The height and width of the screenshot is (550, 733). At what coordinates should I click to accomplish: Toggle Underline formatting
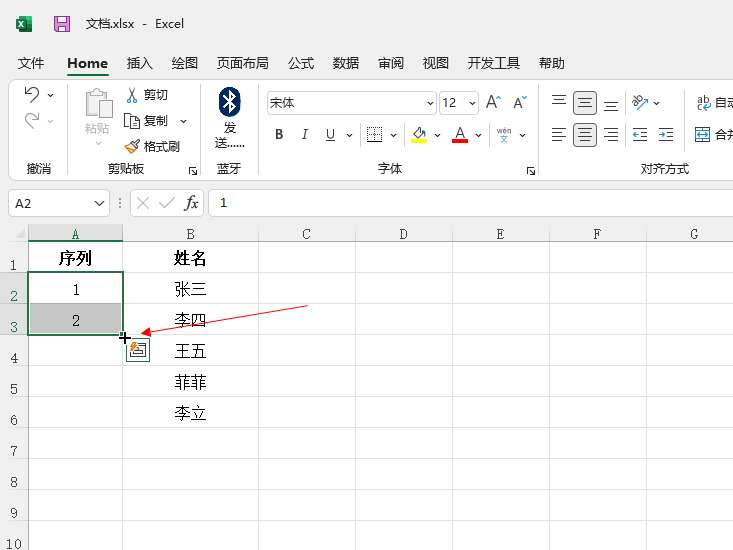point(330,135)
